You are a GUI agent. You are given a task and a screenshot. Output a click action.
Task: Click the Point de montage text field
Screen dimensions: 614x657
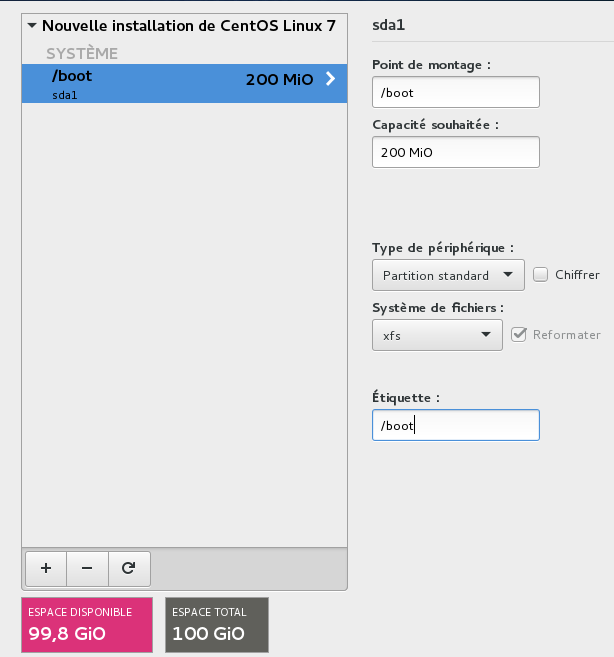(455, 92)
